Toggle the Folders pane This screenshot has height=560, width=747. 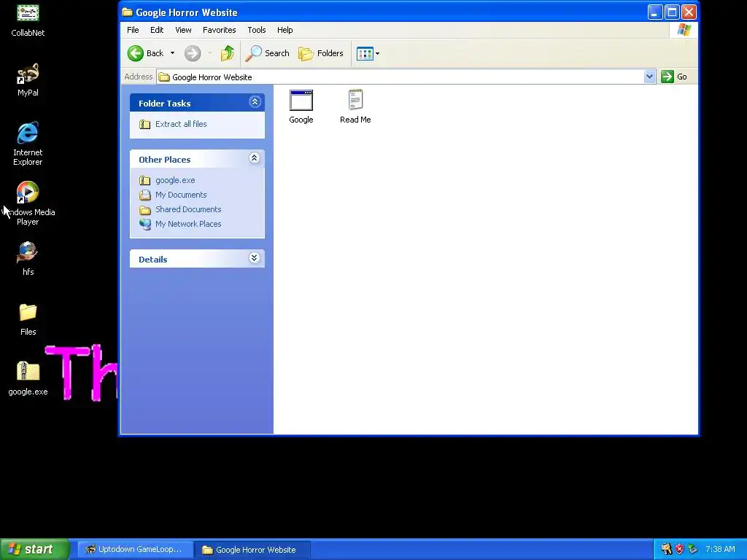(x=321, y=53)
